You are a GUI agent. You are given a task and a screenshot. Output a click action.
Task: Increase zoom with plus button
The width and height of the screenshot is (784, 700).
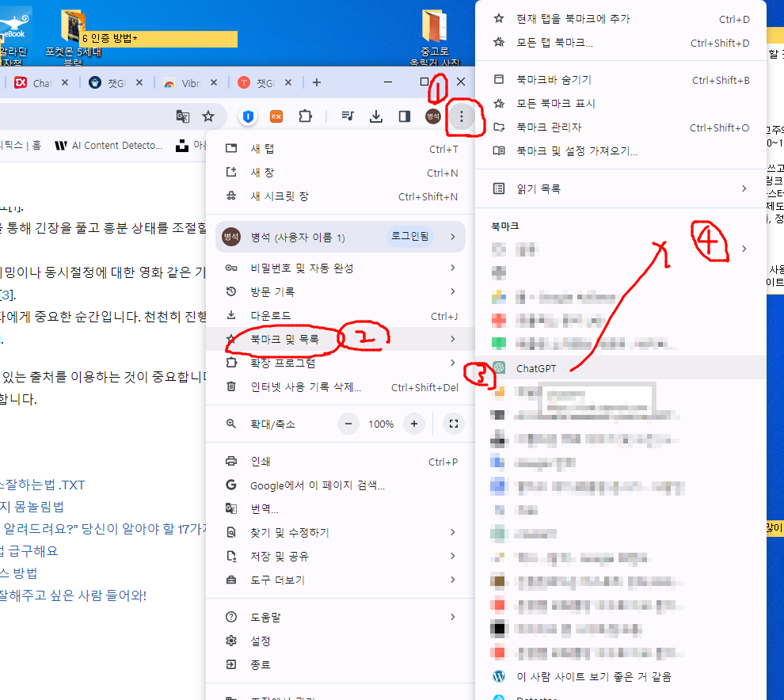414,424
